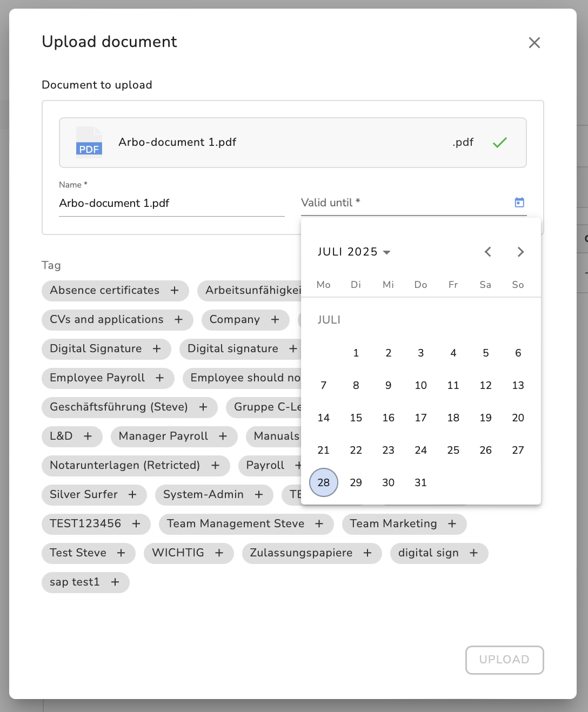Choose July 18 in the calendar
The image size is (588, 712).
point(453,418)
